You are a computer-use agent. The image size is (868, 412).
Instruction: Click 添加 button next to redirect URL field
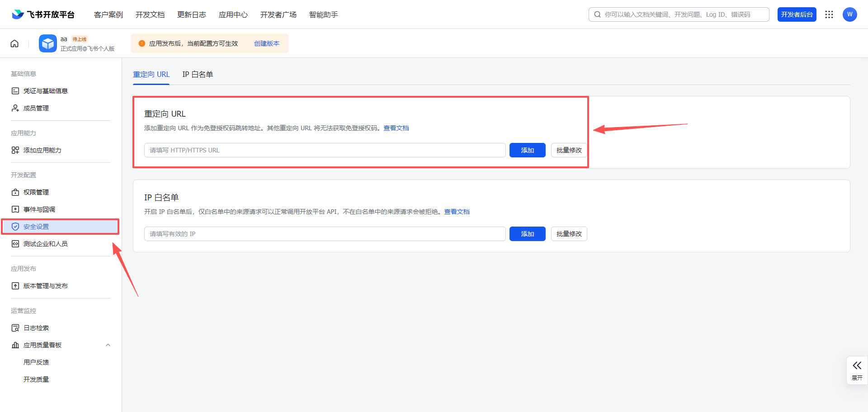pyautogui.click(x=527, y=150)
